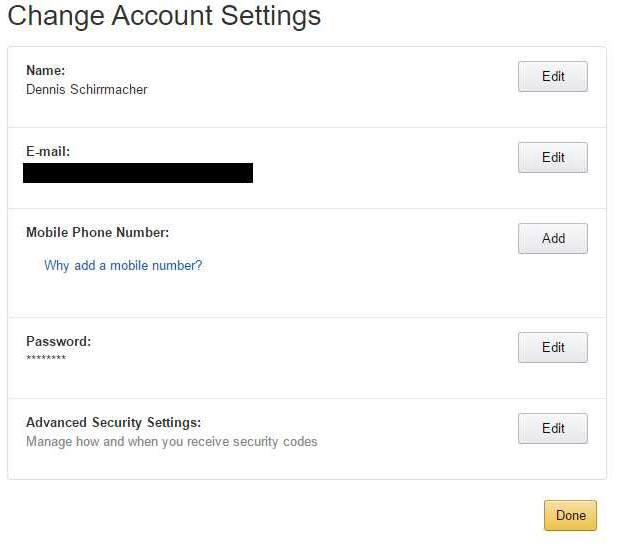633x551 pixels.
Task: Select the 'Name:' field label
Action: [46, 70]
